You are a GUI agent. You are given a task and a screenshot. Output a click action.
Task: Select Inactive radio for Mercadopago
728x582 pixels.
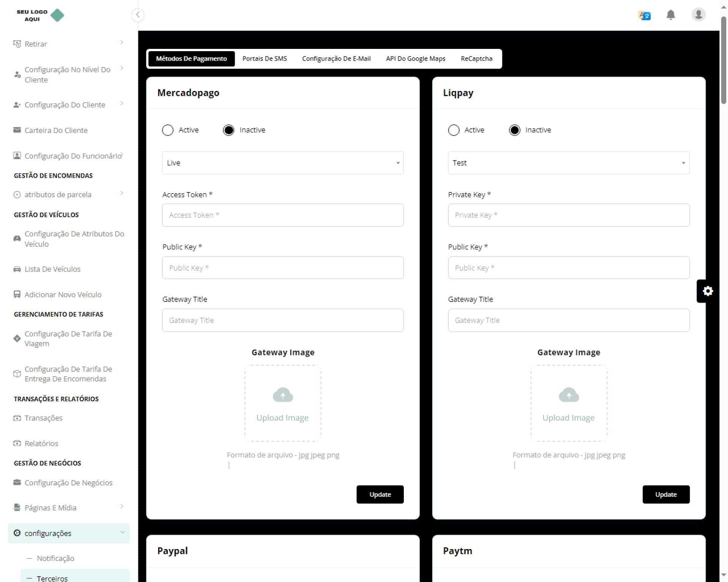point(229,130)
